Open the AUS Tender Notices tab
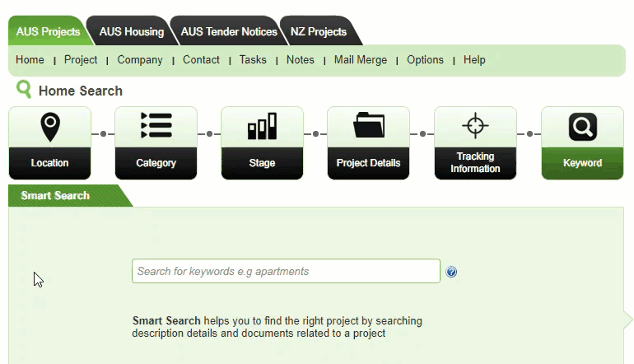Screen dimensions: 634x364 point(229,31)
